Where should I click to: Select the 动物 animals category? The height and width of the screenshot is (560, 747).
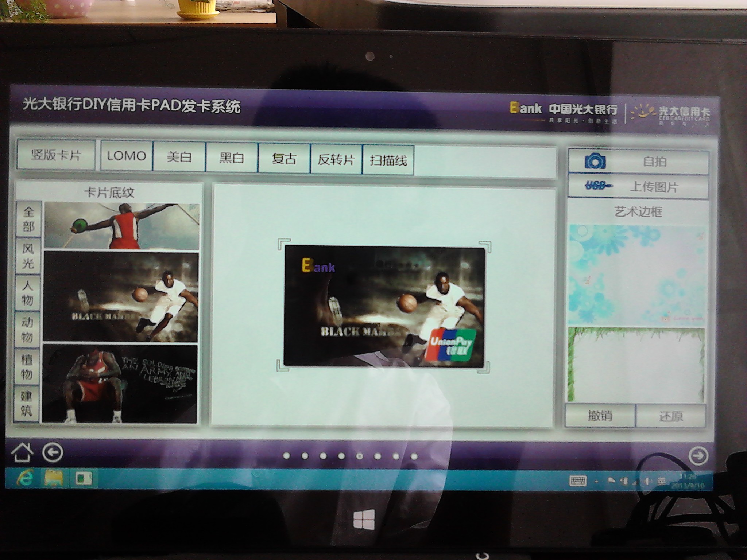tap(27, 329)
